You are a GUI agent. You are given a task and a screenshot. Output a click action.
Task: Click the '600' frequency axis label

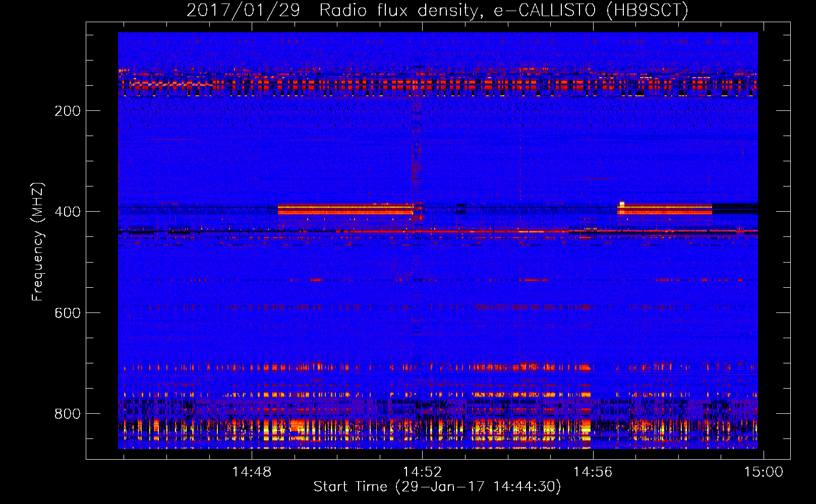point(68,313)
